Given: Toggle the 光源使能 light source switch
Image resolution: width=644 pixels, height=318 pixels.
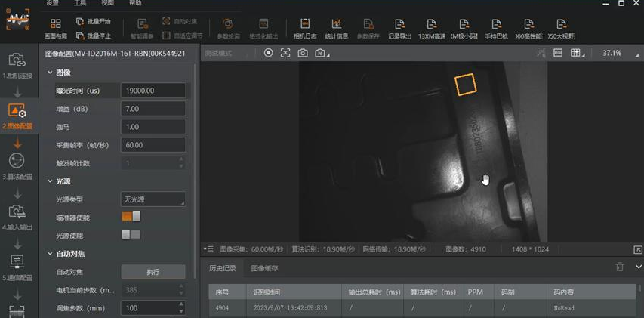Looking at the screenshot, I should point(131,235).
